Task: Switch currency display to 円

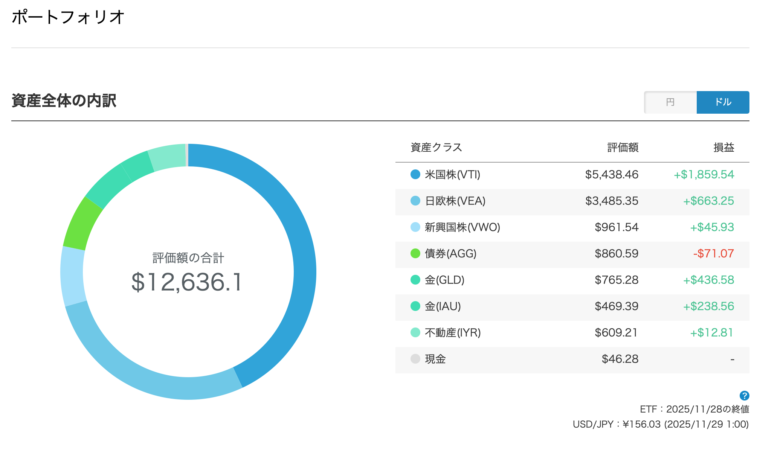Action: pyautogui.click(x=670, y=102)
